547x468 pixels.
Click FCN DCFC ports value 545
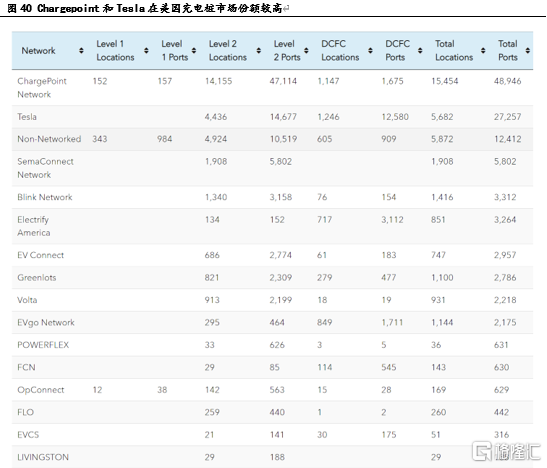pyautogui.click(x=389, y=367)
